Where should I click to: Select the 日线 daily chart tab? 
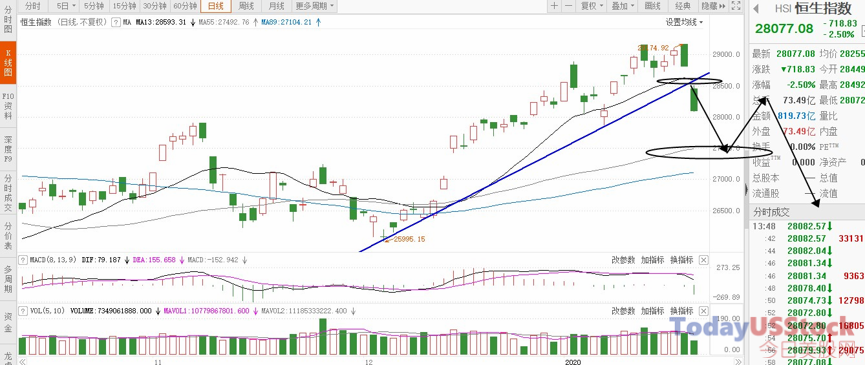pyautogui.click(x=215, y=6)
